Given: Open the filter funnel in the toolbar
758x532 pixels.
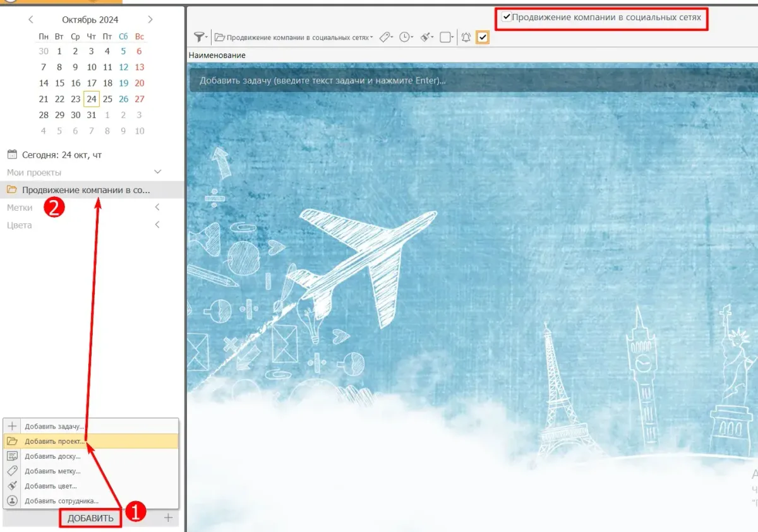Looking at the screenshot, I should (x=200, y=37).
